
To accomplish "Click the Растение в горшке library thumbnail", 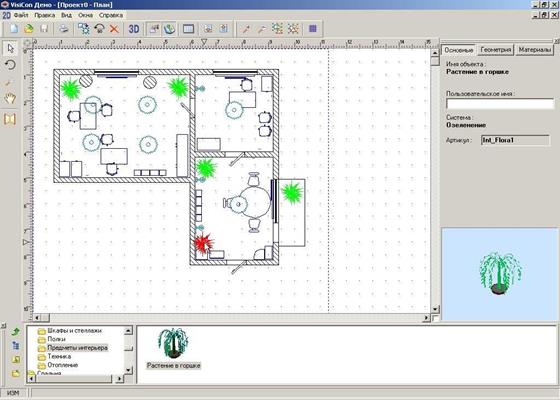I will pyautogui.click(x=174, y=348).
